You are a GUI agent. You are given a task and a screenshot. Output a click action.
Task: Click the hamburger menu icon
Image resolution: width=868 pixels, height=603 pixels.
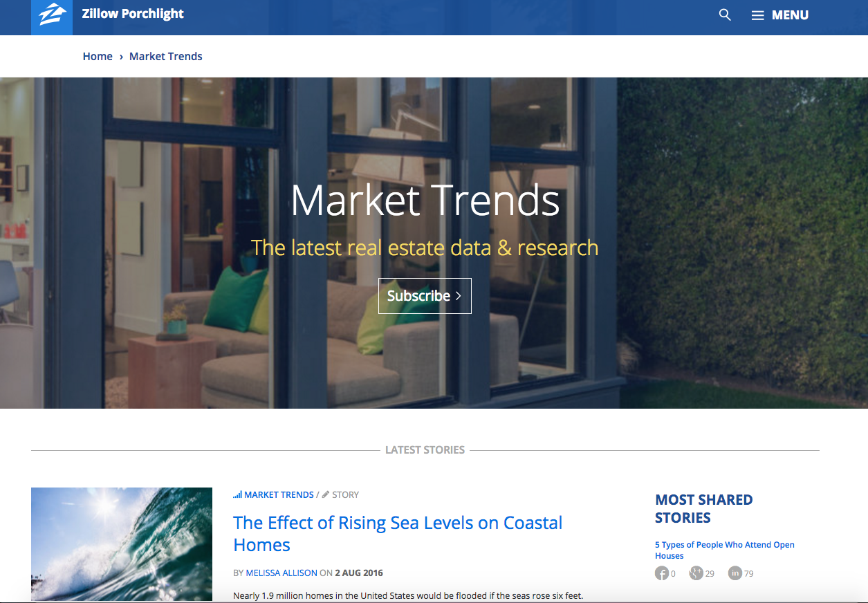click(x=757, y=15)
